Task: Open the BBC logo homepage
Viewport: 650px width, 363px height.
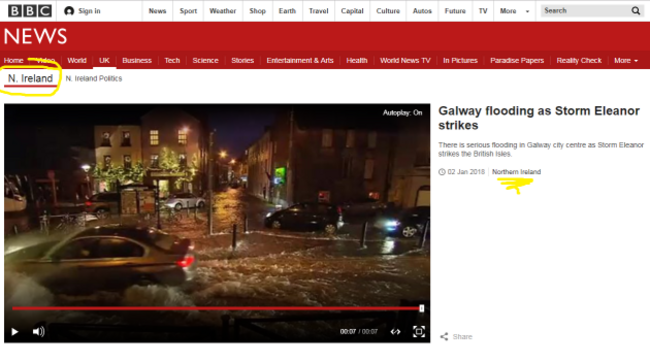Action: click(30, 11)
